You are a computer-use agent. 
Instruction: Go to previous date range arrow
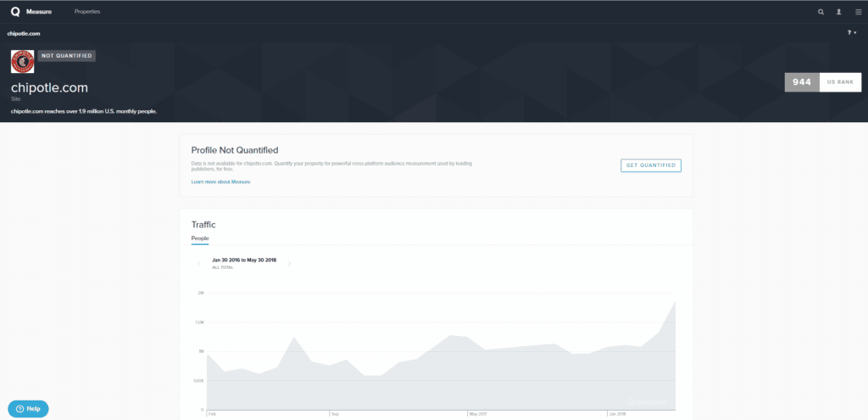pos(199,263)
